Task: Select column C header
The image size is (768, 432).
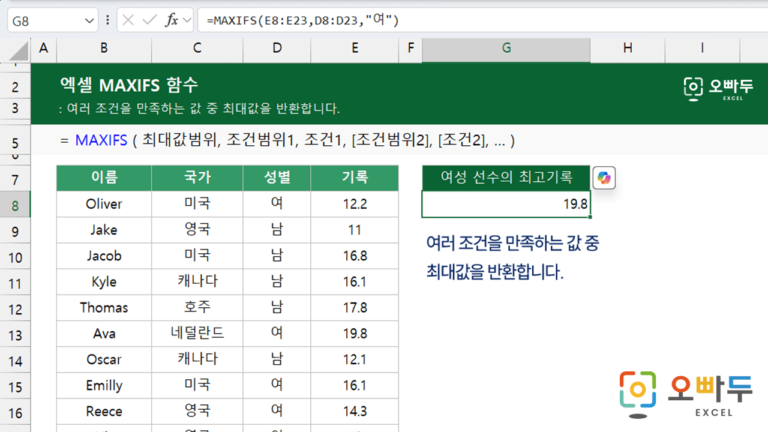Action: [x=197, y=48]
